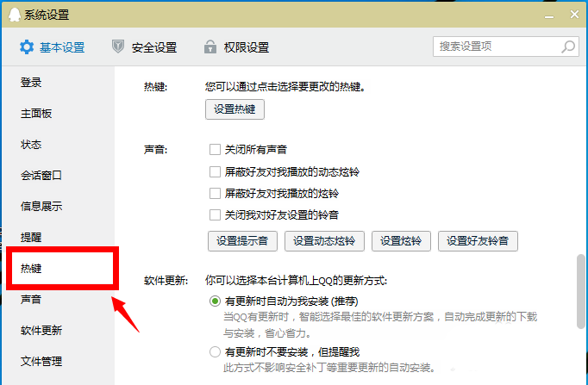Screen dimensions: 588x385
Task: Select 主面板 in the sidebar
Action: (36, 113)
